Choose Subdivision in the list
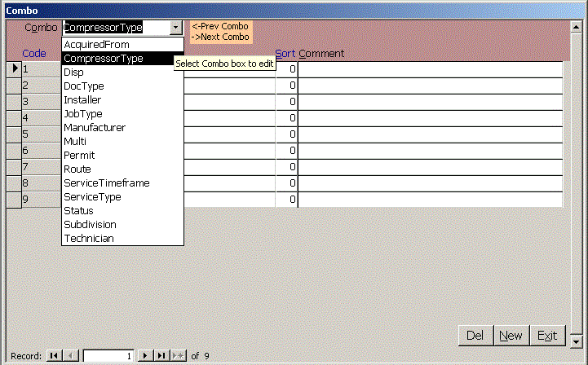The image size is (588, 365). pos(90,224)
